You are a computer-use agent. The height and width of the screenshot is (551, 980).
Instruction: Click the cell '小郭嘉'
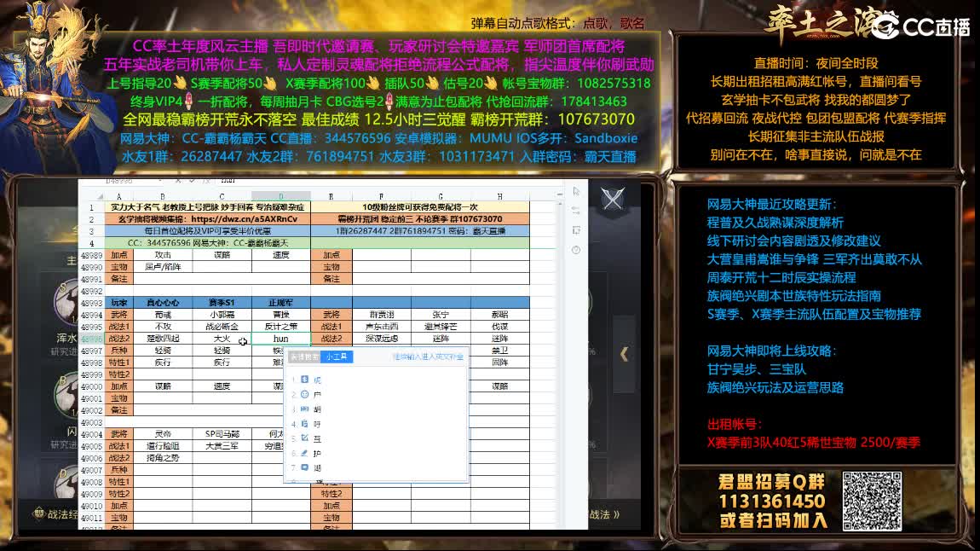point(222,315)
